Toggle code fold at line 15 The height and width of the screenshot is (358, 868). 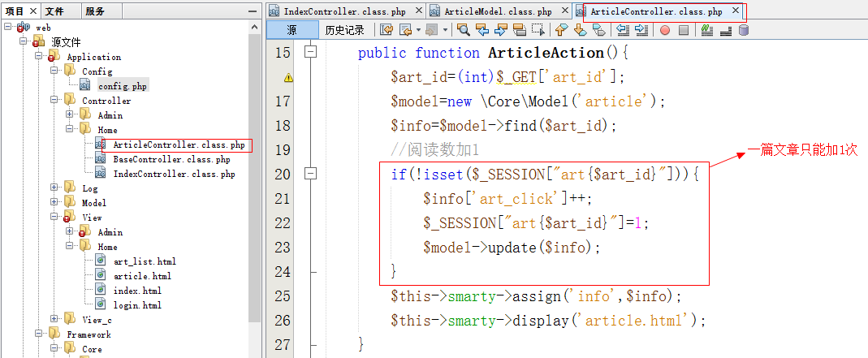pos(309,52)
